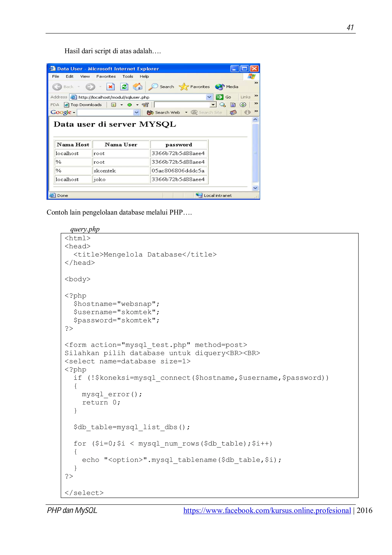The width and height of the screenshot is (392, 555).
Task: Open the Favorites menu
Action: (x=106, y=76)
